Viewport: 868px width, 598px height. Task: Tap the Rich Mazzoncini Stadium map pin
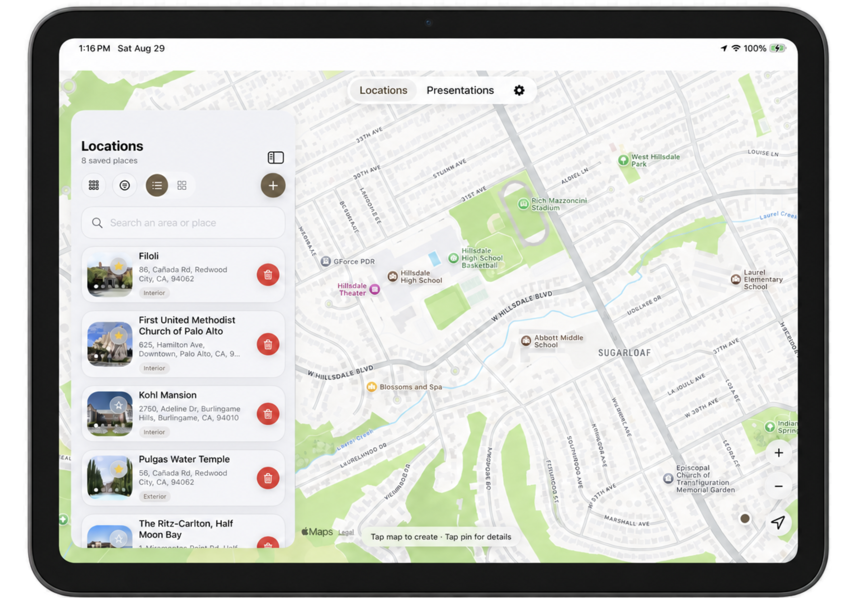click(523, 204)
